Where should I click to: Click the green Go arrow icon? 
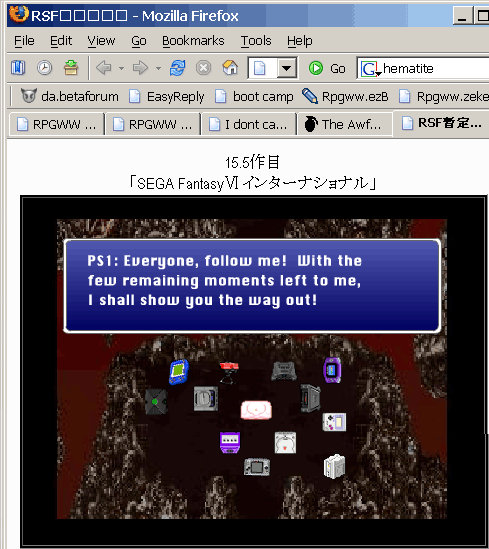[316, 68]
